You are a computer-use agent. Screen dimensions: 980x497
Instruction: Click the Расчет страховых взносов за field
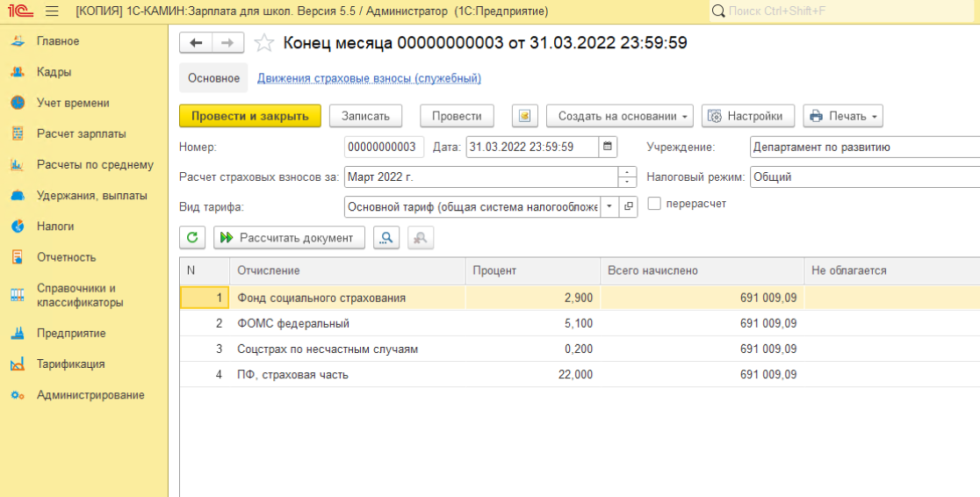[x=481, y=176]
